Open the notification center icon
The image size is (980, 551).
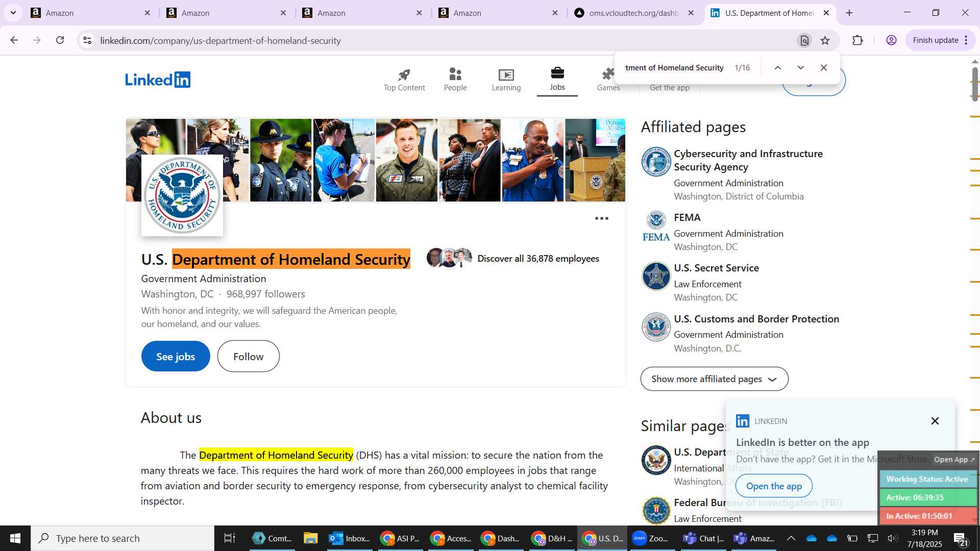pos(961,538)
